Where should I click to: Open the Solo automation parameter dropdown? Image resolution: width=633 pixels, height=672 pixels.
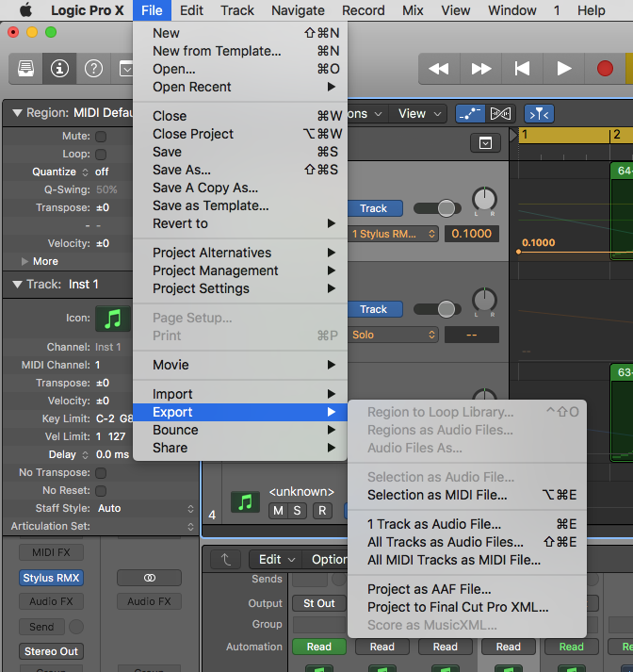(x=393, y=335)
